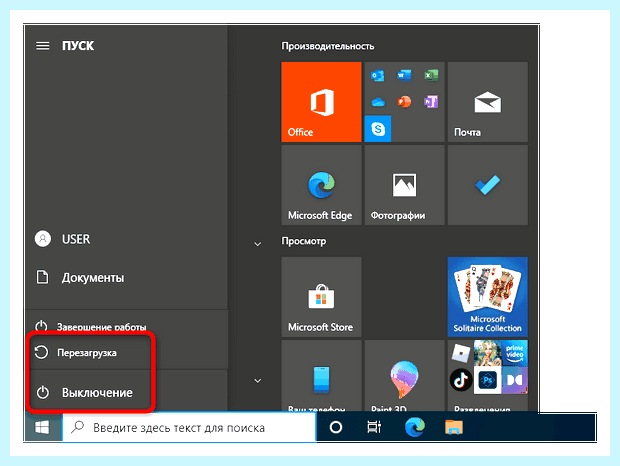Open the Office tile
The height and width of the screenshot is (466, 620).
tap(321, 102)
